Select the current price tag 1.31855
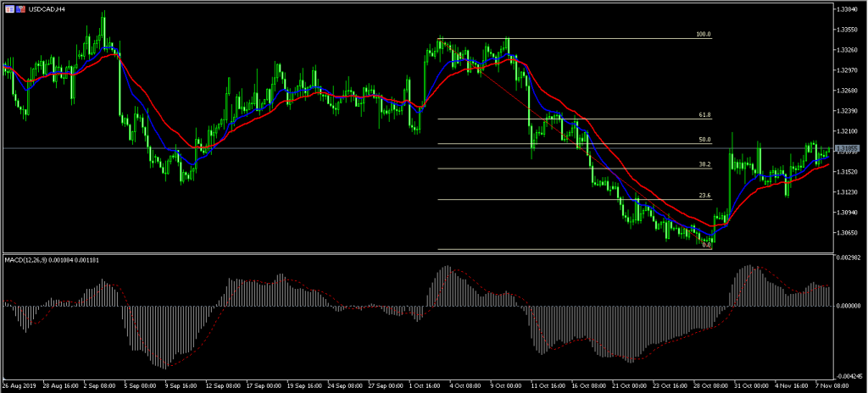Image resolution: width=868 pixels, height=393 pixels. [847, 148]
